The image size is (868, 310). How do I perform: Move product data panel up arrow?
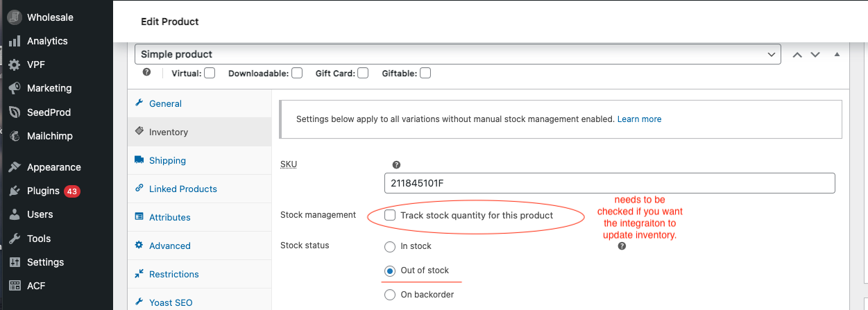798,55
